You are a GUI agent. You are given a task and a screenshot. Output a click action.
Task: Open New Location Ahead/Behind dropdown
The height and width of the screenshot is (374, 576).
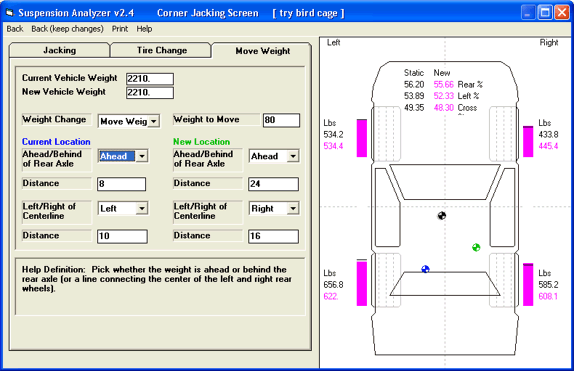click(293, 156)
